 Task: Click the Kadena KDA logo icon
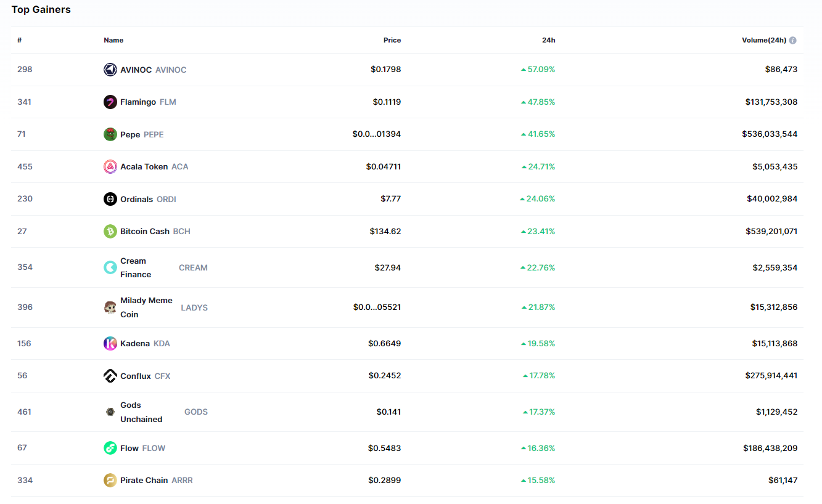(x=110, y=344)
